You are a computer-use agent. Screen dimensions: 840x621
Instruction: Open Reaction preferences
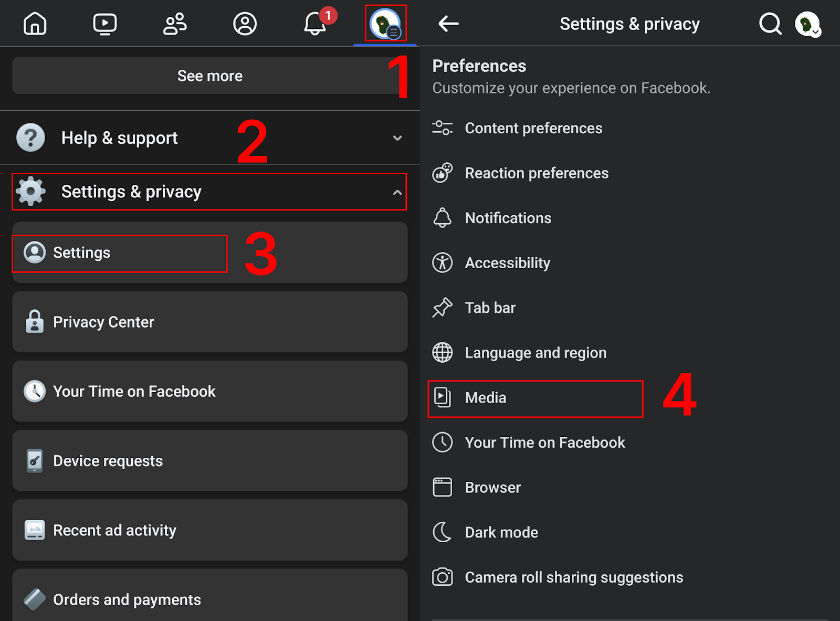click(x=630, y=173)
